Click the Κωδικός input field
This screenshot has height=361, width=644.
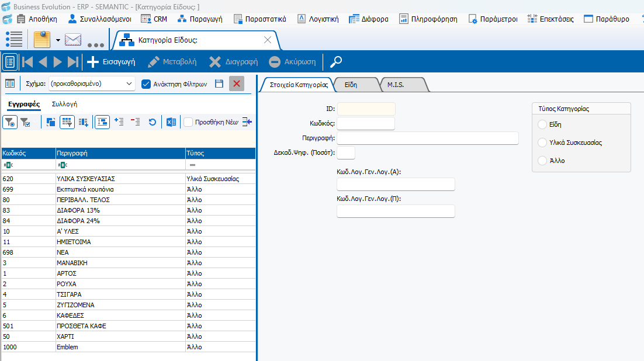click(x=366, y=124)
